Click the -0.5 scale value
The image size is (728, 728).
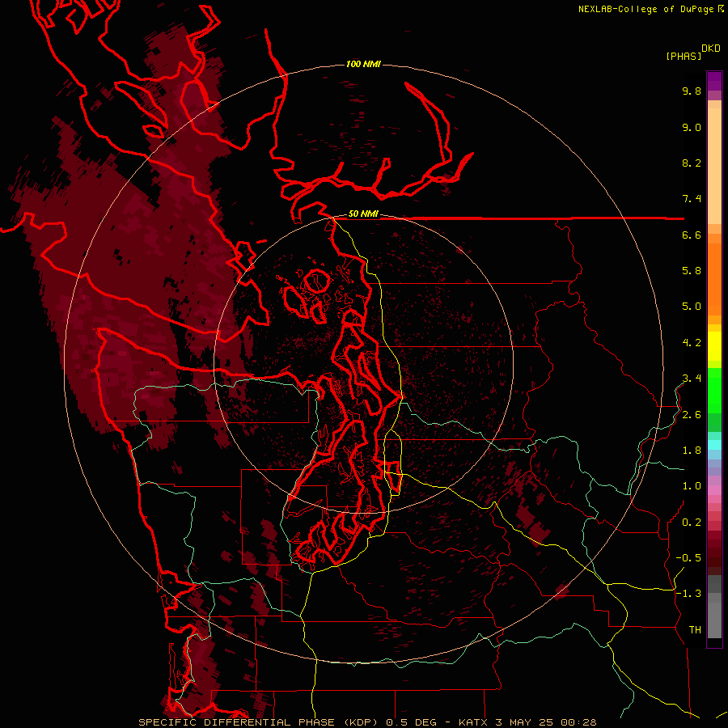click(688, 558)
